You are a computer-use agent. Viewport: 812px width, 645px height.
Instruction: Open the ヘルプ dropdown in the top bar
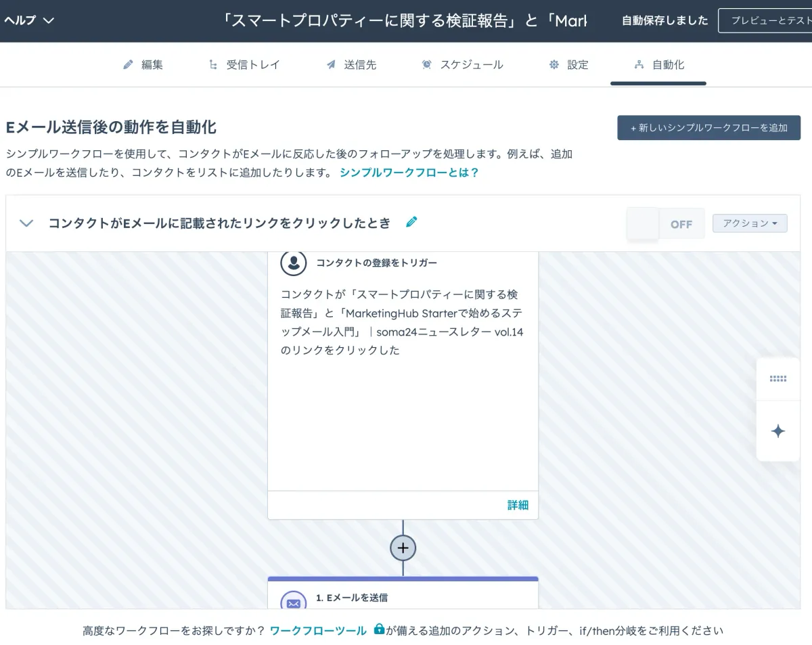(x=26, y=20)
